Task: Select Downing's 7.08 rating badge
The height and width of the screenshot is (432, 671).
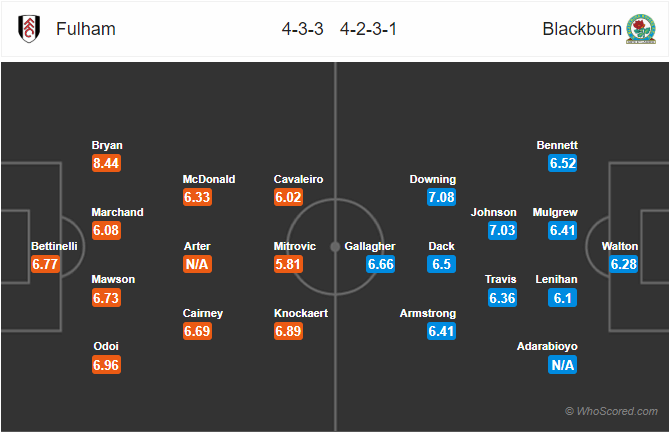Action: point(441,197)
